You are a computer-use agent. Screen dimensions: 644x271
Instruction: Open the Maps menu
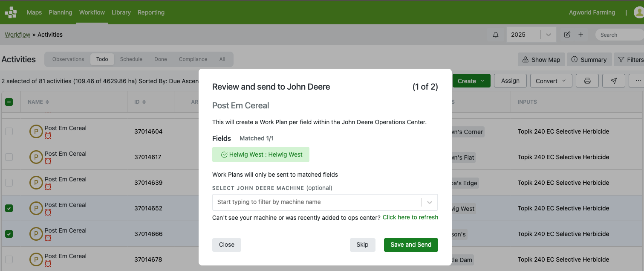coord(34,12)
